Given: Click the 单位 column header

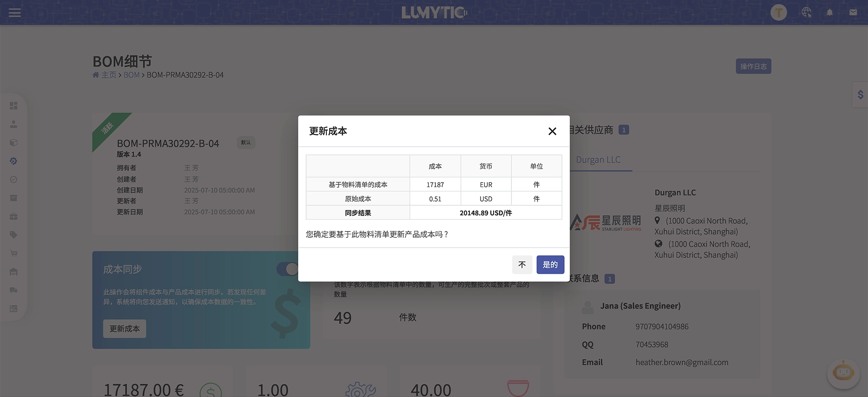Looking at the screenshot, I should pyautogui.click(x=537, y=166).
